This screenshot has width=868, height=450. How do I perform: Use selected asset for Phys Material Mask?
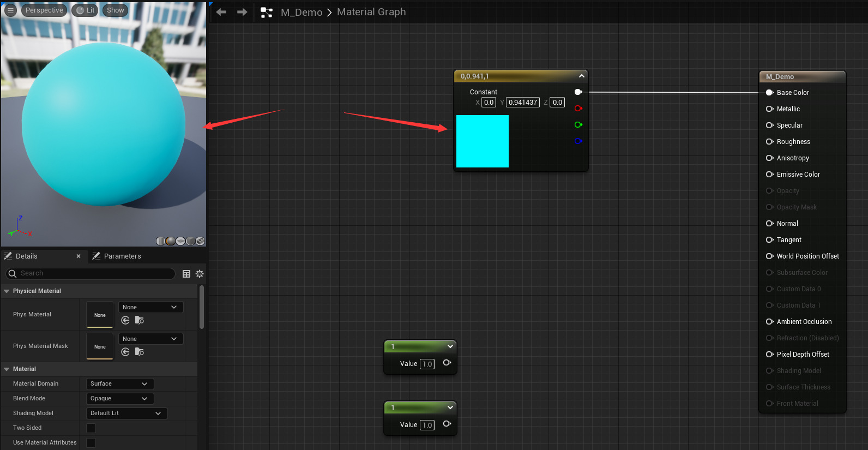pyautogui.click(x=125, y=352)
